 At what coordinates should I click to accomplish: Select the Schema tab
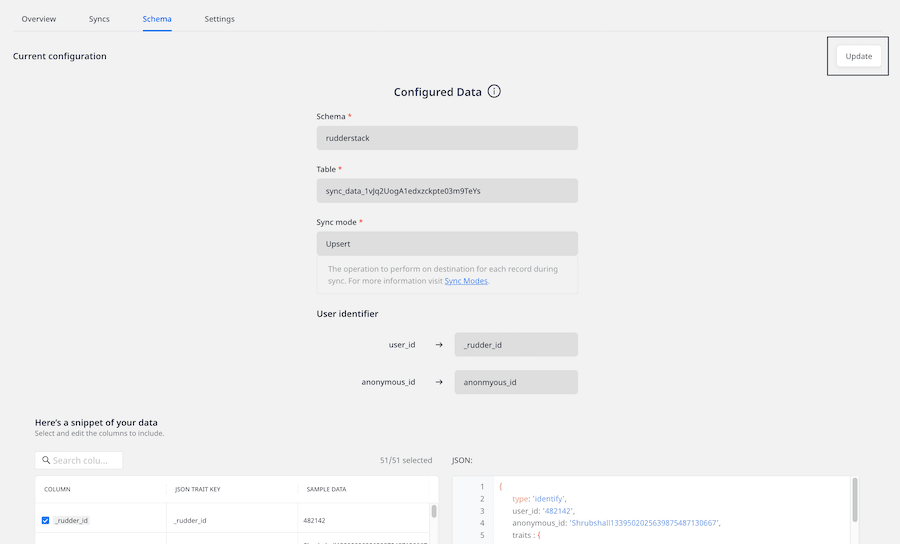pyautogui.click(x=157, y=19)
